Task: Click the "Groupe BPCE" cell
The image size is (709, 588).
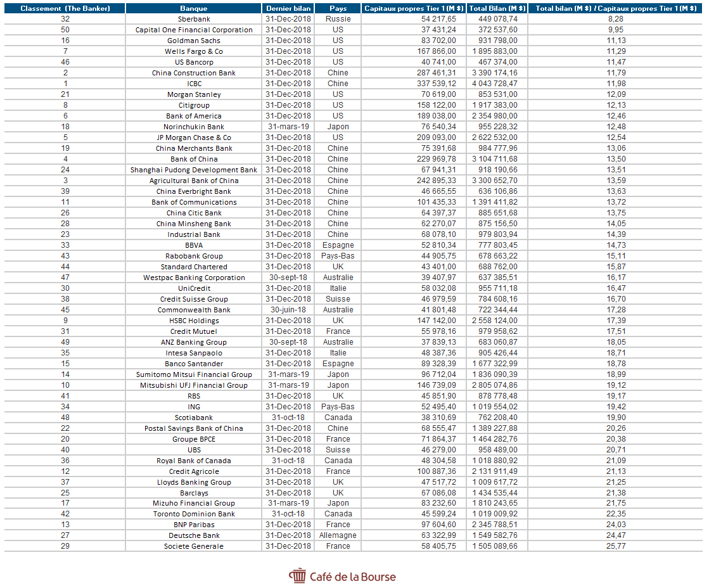Action: [194, 439]
